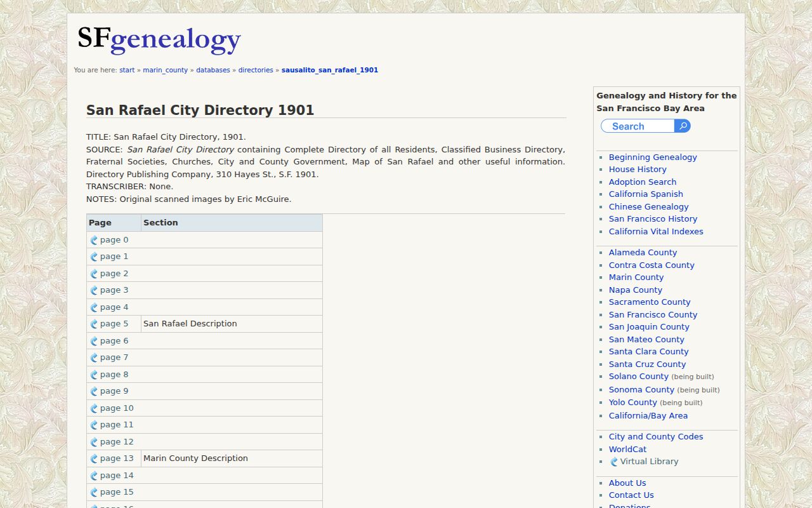Open WorldCat sidebar link
The height and width of the screenshot is (508, 812).
[627, 450]
